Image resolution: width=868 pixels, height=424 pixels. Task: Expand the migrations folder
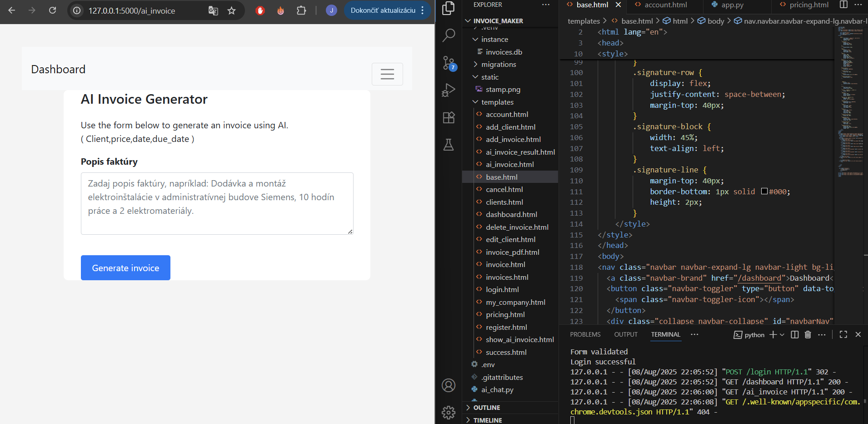click(x=499, y=65)
